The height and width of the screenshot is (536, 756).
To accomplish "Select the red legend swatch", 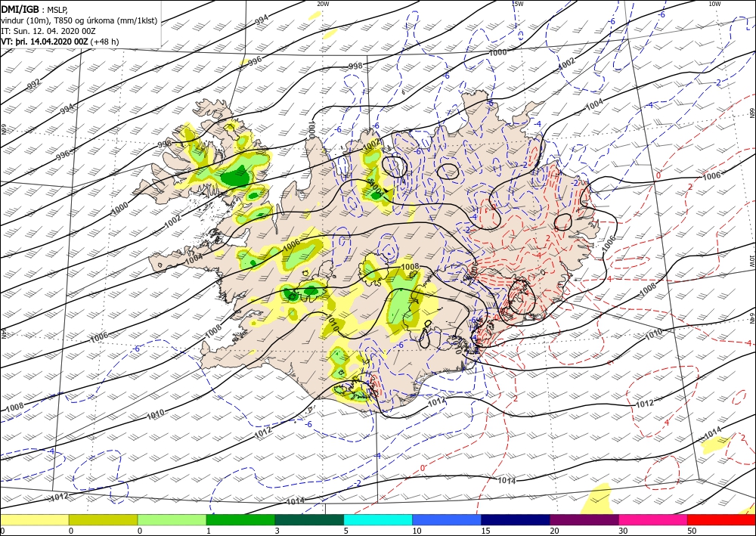I will [x=721, y=519].
